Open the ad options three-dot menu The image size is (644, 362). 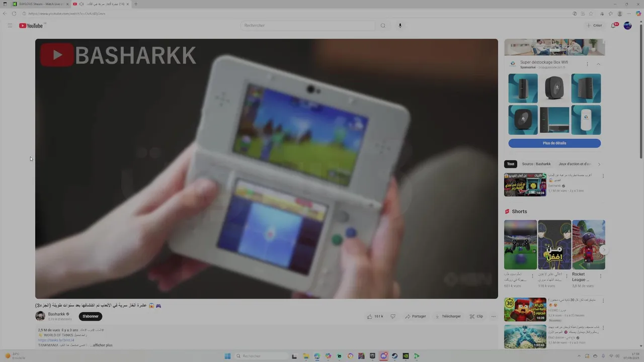[587, 64]
